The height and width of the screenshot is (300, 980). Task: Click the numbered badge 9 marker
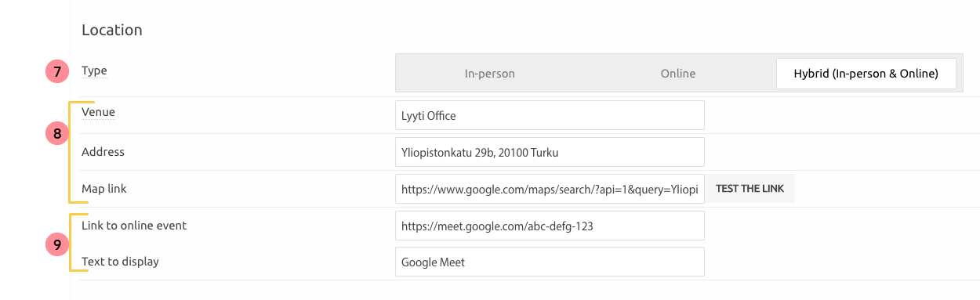coord(57,244)
